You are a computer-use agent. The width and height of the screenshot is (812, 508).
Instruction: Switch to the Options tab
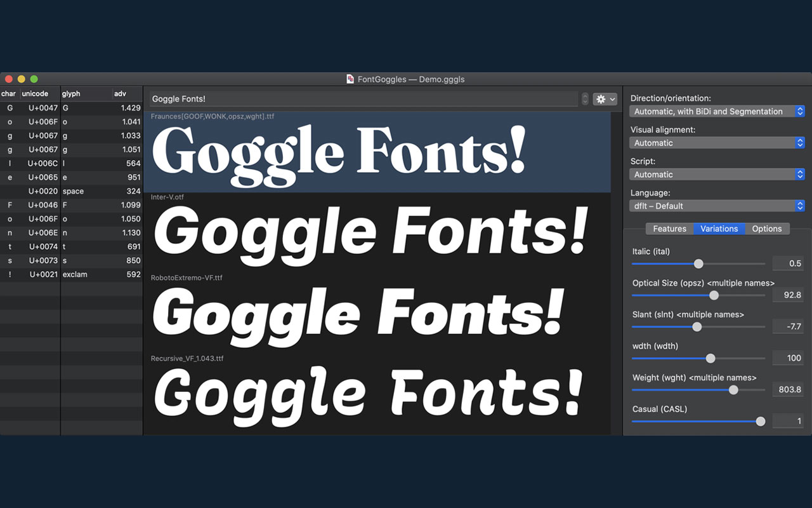tap(767, 229)
